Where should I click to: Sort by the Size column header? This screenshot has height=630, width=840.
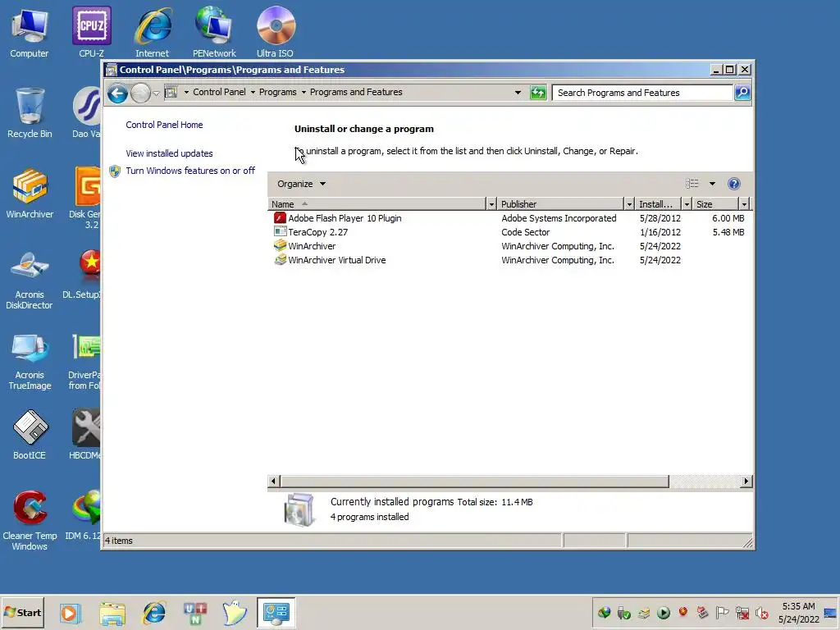(715, 204)
